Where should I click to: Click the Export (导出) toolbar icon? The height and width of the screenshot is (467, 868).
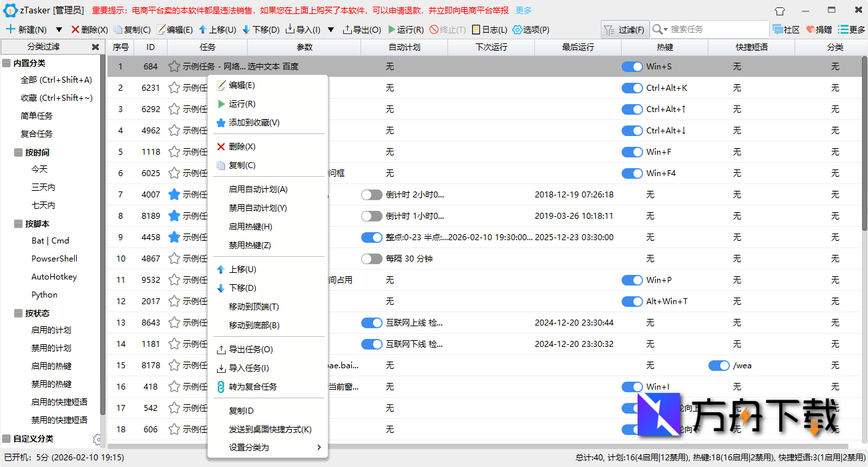click(x=347, y=29)
